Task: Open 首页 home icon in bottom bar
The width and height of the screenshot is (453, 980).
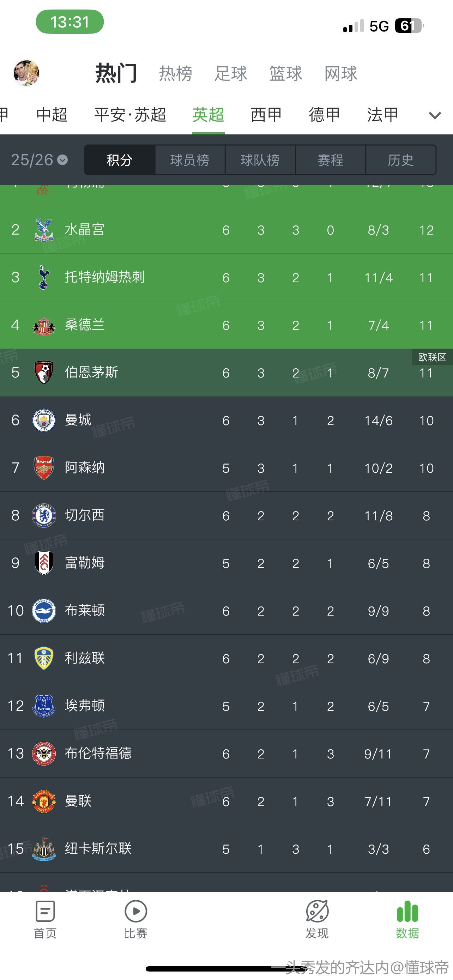Action: click(45, 911)
